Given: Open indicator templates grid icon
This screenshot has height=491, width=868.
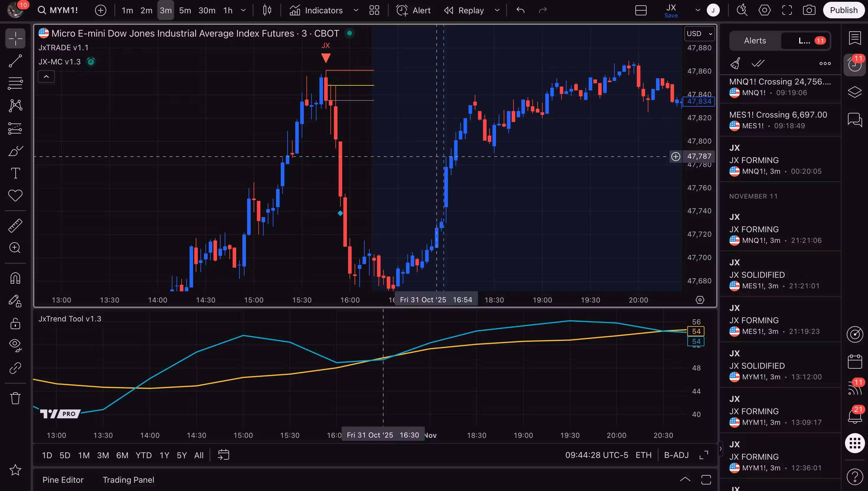Looking at the screenshot, I should point(374,10).
